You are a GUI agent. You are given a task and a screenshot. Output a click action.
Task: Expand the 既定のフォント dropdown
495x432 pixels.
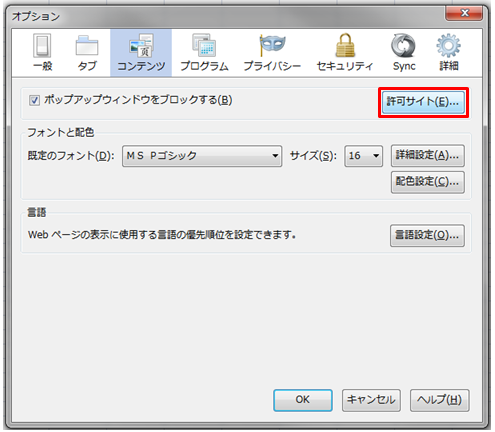tap(202, 156)
